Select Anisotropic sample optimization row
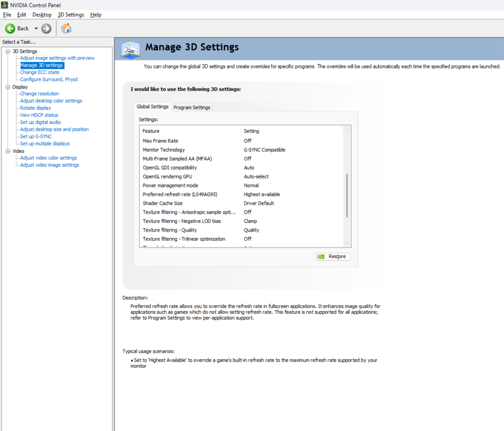Image resolution: width=504 pixels, height=431 pixels. click(x=243, y=213)
